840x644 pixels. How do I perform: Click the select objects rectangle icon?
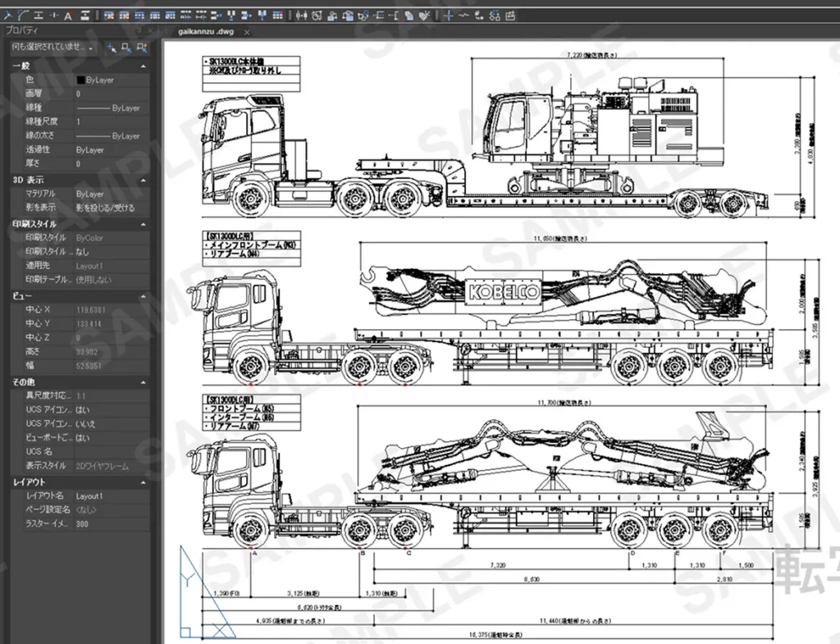[126, 48]
